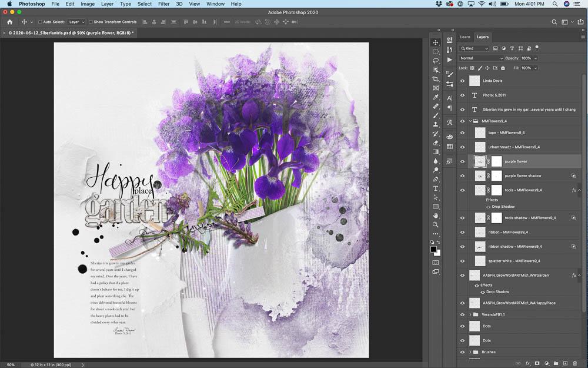Open the blend mode Normal dropdown

point(481,58)
